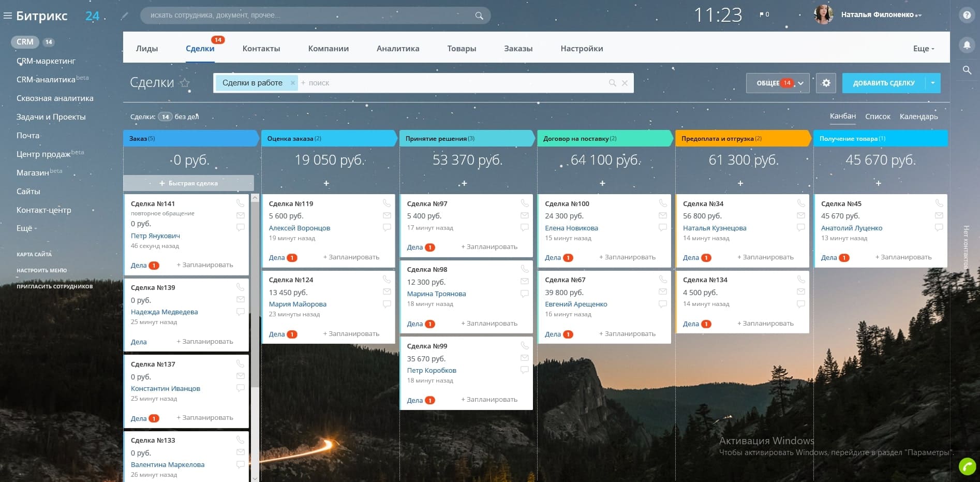Click phone icon on Сделка №119 card
The width and height of the screenshot is (980, 482).
(x=387, y=203)
